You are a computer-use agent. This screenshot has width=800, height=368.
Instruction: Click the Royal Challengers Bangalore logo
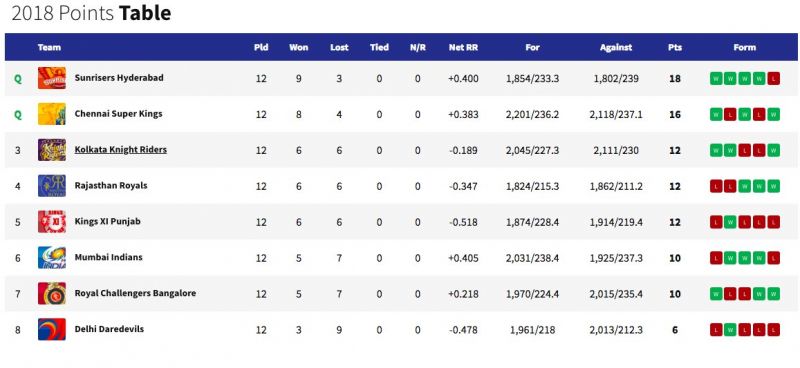tap(52, 293)
